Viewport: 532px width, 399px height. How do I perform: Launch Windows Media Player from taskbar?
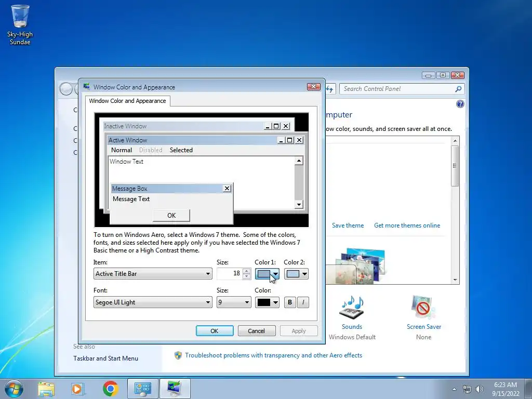pyautogui.click(x=77, y=389)
